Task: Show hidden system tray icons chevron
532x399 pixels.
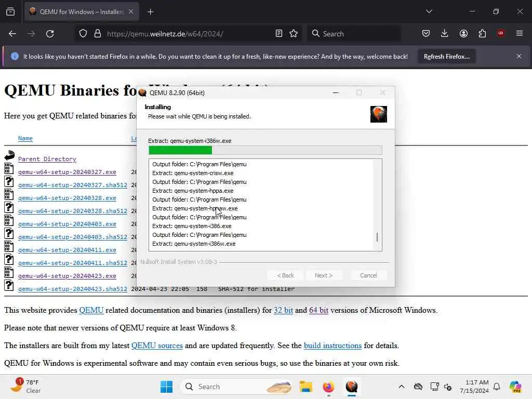Action: click(x=402, y=387)
